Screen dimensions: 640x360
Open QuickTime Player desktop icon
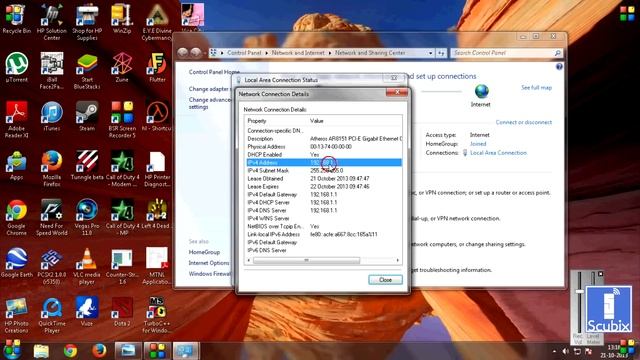pos(51,315)
